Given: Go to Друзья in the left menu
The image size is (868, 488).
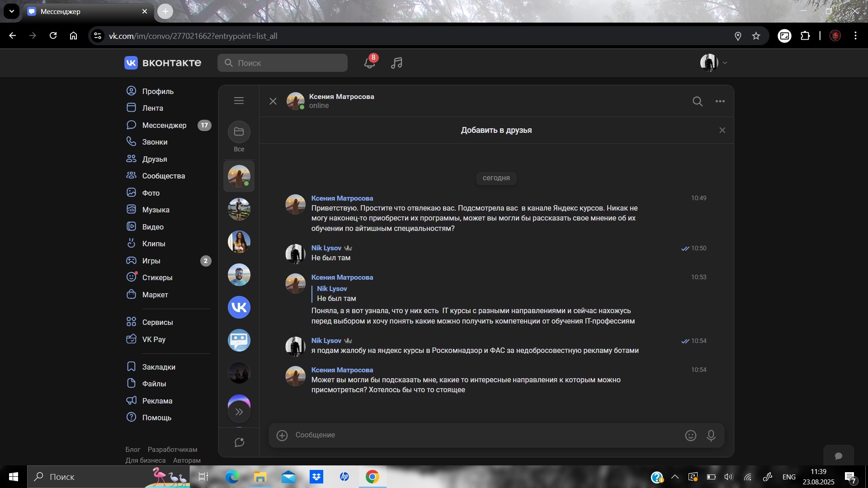Looking at the screenshot, I should (155, 159).
